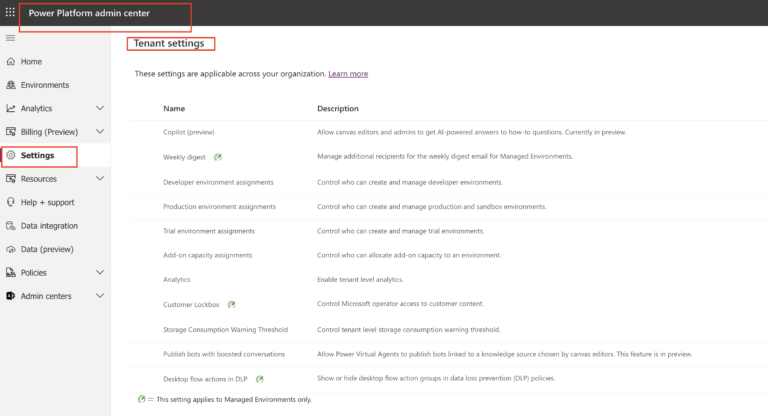Click 'Control who can allocate add-on capacity' text

[409, 255]
